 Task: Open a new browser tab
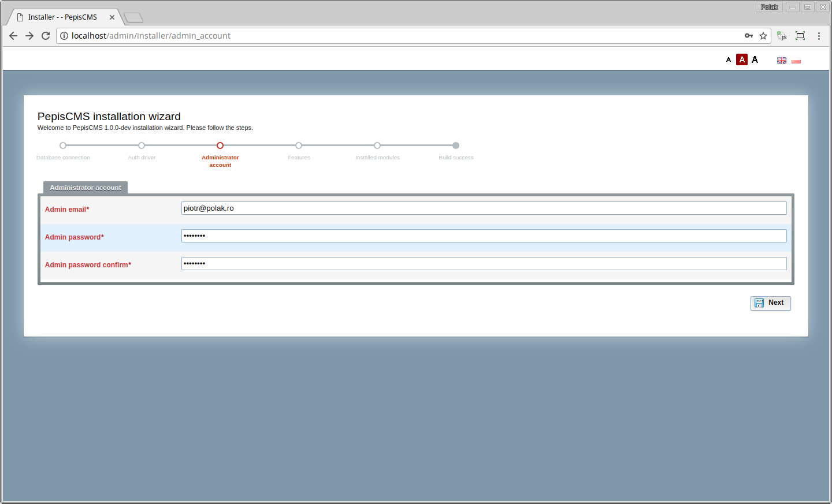click(133, 18)
